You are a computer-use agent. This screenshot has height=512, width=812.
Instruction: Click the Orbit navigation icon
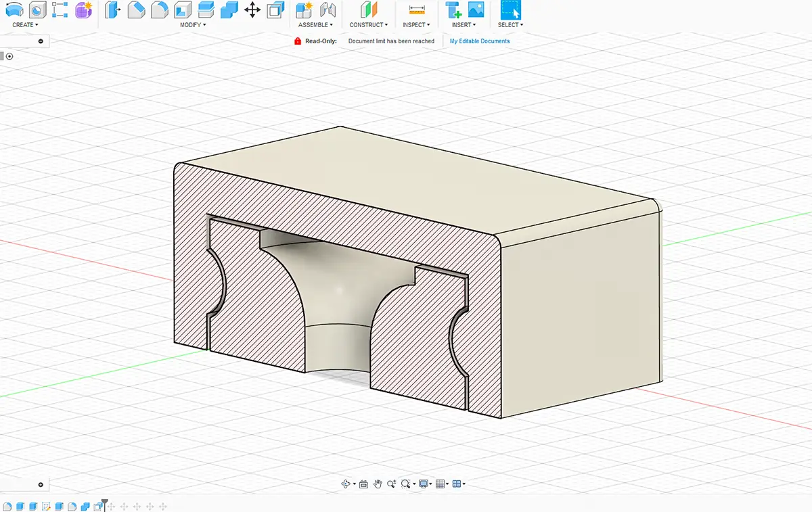click(346, 484)
